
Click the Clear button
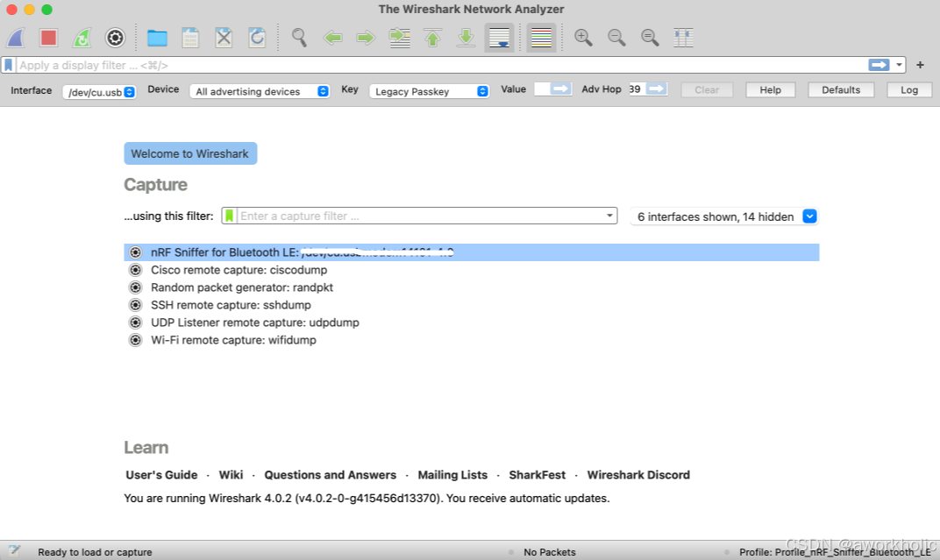pos(707,90)
